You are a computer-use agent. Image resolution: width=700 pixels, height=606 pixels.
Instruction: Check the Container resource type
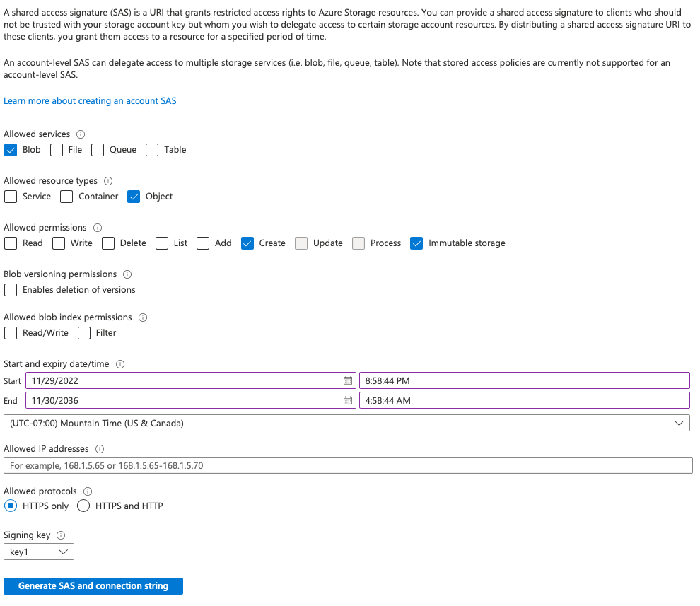pyautogui.click(x=66, y=196)
